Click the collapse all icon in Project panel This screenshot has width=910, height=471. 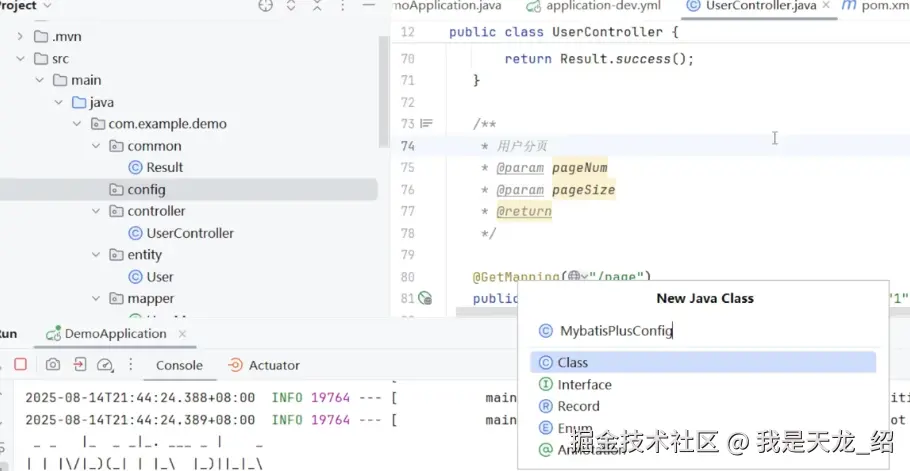click(x=317, y=6)
